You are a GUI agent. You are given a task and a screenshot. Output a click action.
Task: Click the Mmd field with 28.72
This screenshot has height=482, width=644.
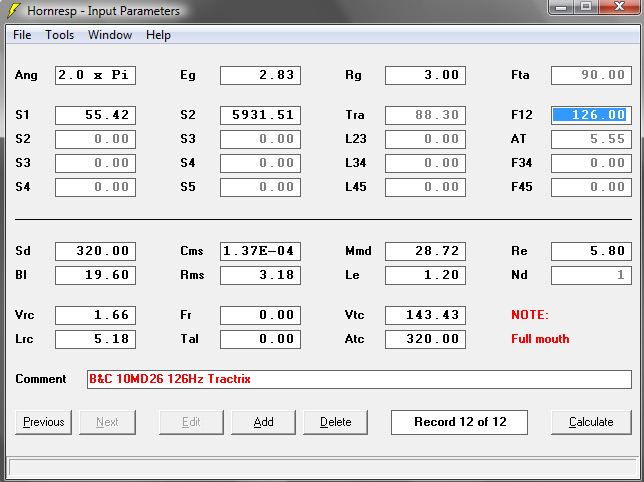click(x=426, y=251)
